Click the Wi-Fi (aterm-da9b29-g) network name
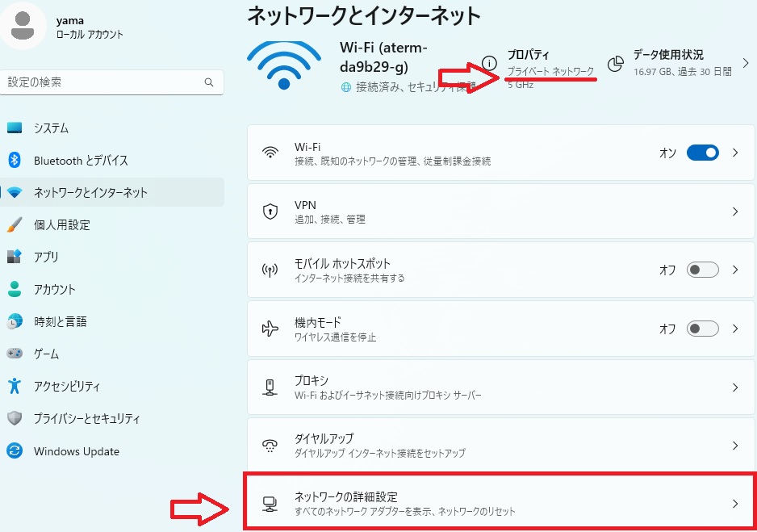 pyautogui.click(x=384, y=57)
